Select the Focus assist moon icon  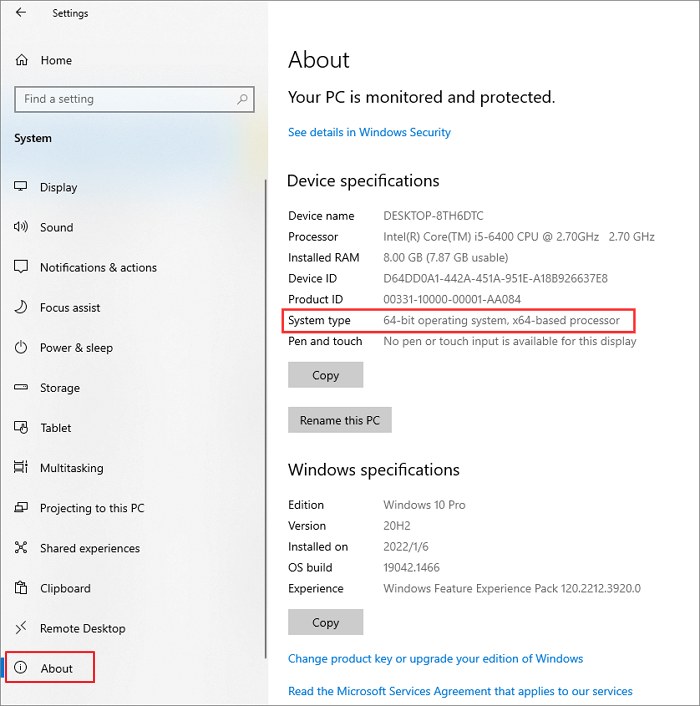(21, 308)
